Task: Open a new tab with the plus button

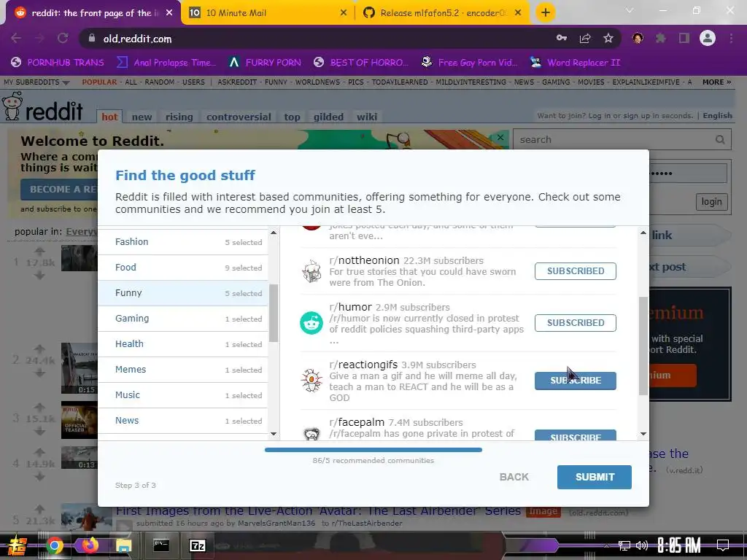Action: coord(546,12)
